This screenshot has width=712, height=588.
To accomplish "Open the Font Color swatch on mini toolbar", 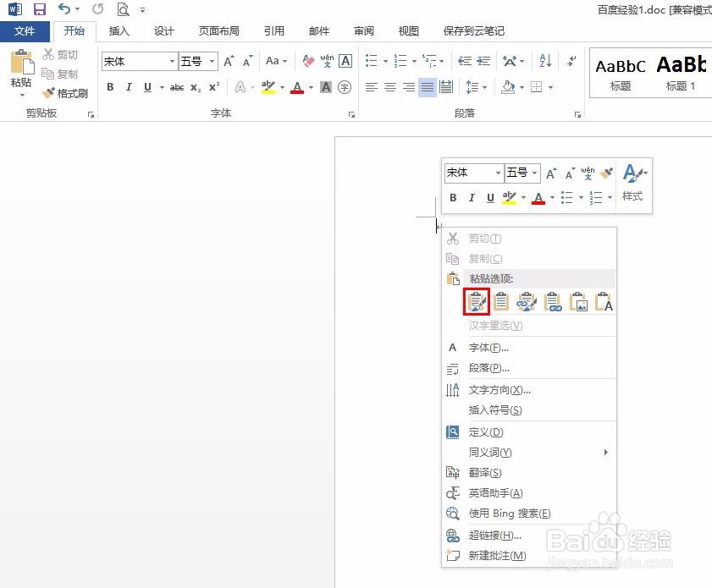I will click(x=539, y=198).
